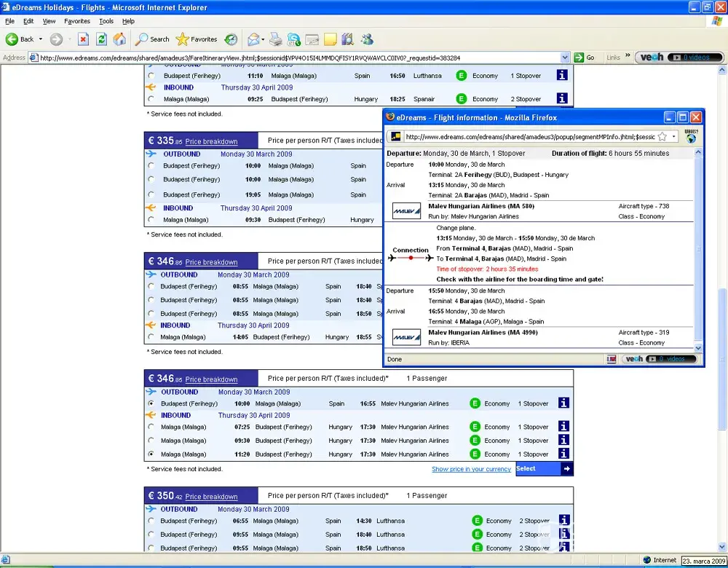Bookmark popup page with star icon
This screenshot has height=568, width=728.
coord(662,136)
